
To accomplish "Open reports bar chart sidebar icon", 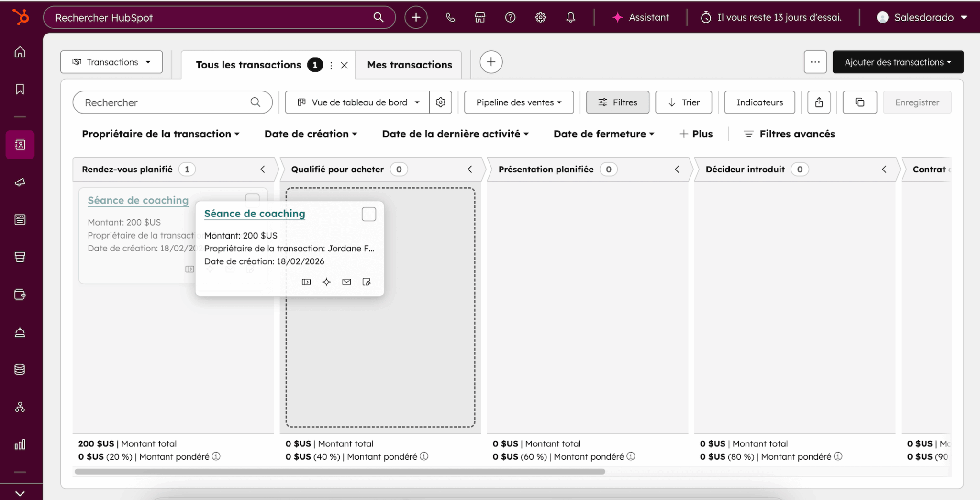I will click(x=20, y=444).
